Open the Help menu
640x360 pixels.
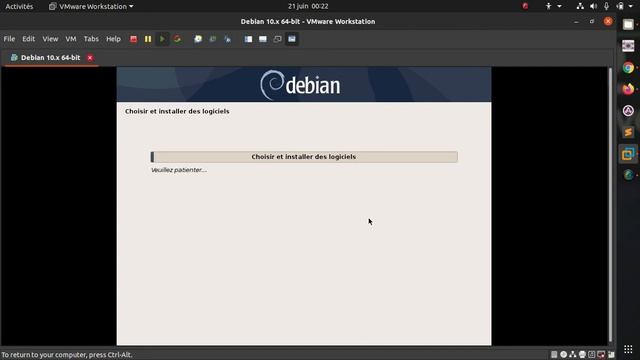[113, 39]
